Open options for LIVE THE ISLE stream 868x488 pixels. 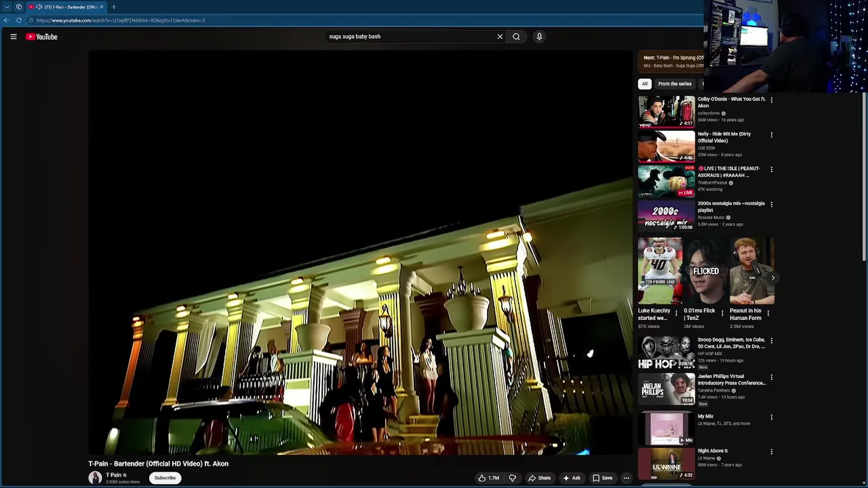(771, 169)
